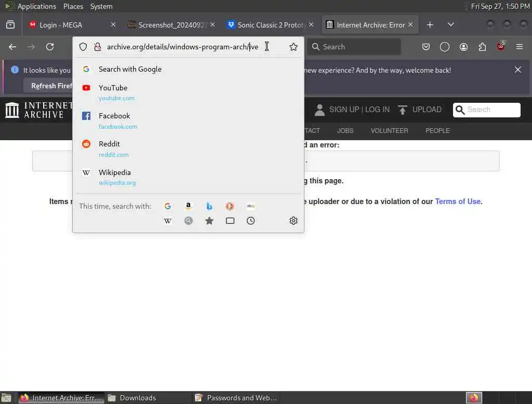
Task: Click the UPLOAD link
Action: pyautogui.click(x=427, y=110)
